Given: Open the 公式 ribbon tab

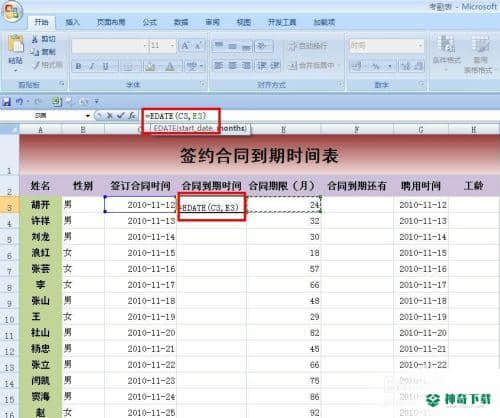Looking at the screenshot, I should (x=149, y=22).
